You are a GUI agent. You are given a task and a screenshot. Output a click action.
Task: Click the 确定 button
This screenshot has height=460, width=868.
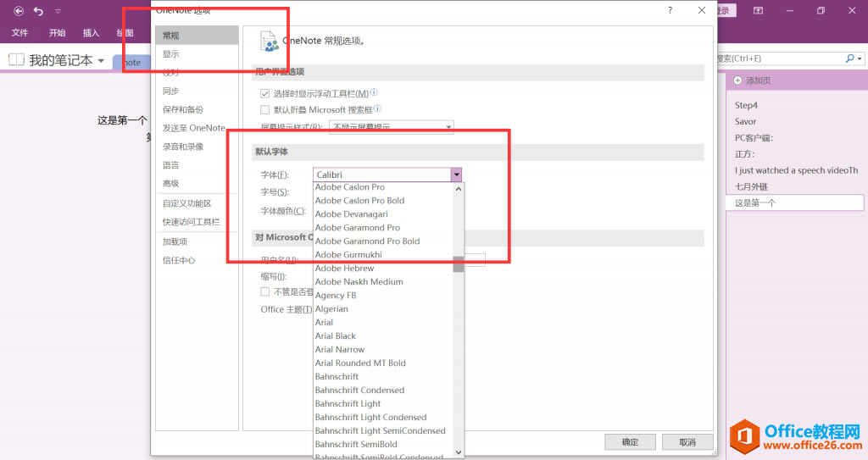(630, 441)
